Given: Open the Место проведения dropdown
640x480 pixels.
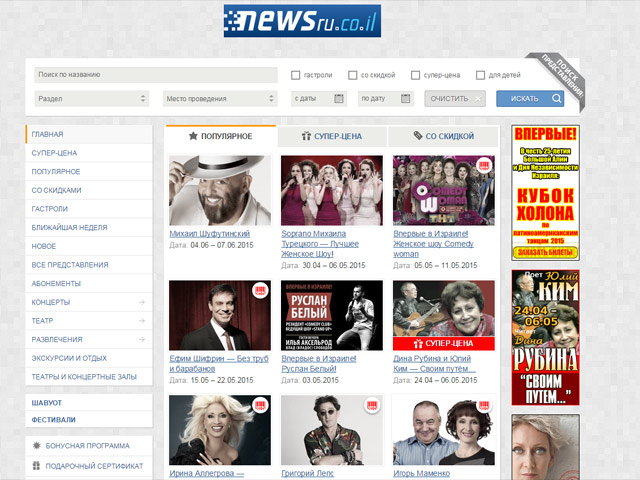Looking at the screenshot, I should pyautogui.click(x=220, y=99).
